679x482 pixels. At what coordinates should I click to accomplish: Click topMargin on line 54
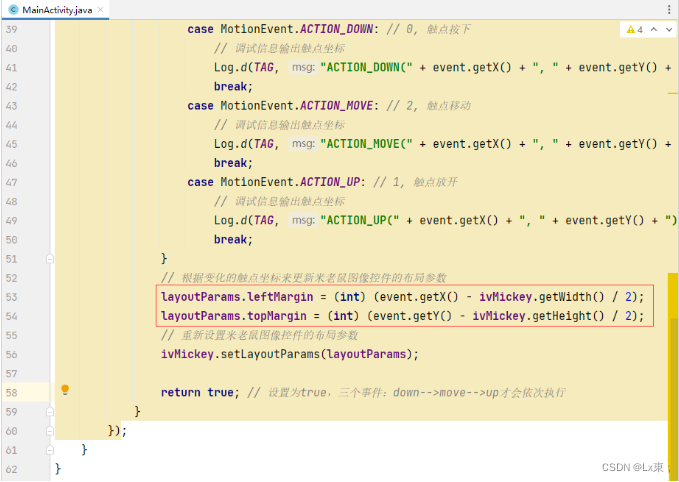(x=277, y=316)
